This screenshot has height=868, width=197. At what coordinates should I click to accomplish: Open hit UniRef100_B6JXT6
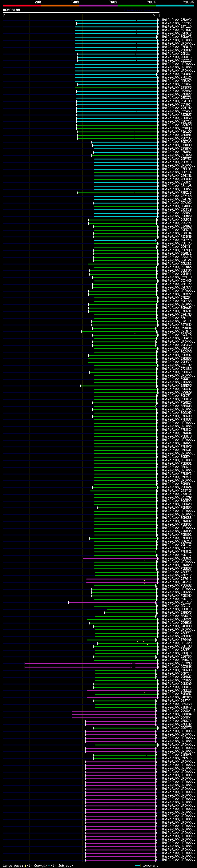tap(177, 616)
